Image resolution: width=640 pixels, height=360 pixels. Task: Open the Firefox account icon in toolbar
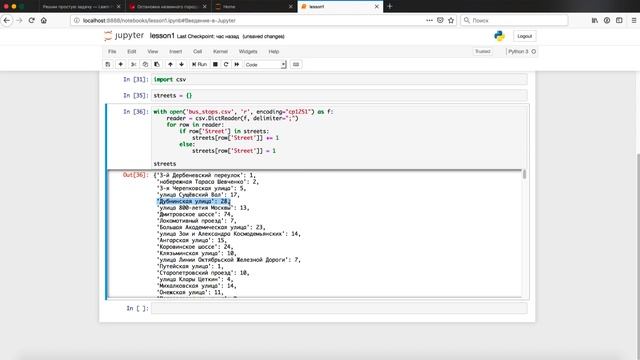[607, 20]
